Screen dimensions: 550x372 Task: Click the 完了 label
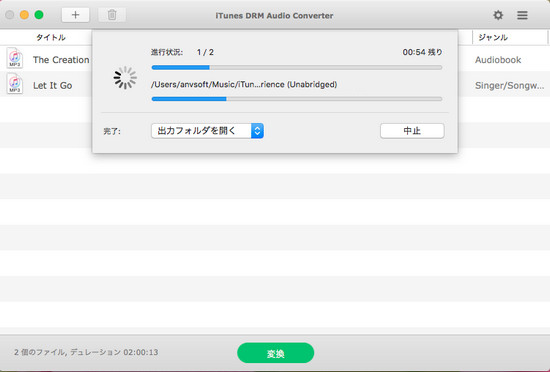coord(112,131)
